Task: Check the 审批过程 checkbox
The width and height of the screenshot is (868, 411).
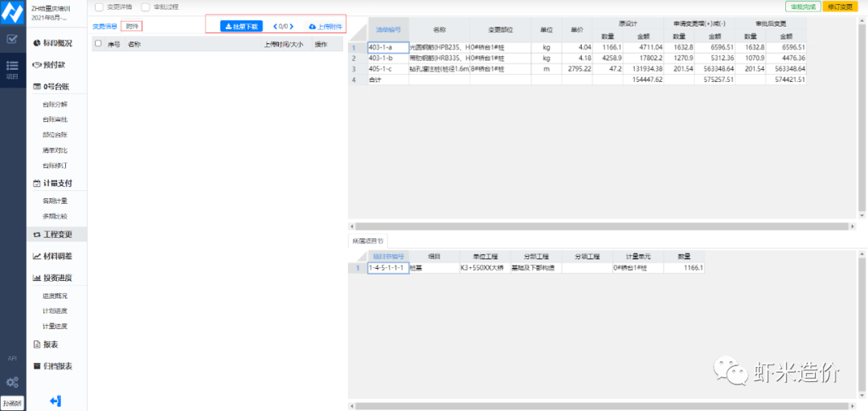Action: point(145,7)
